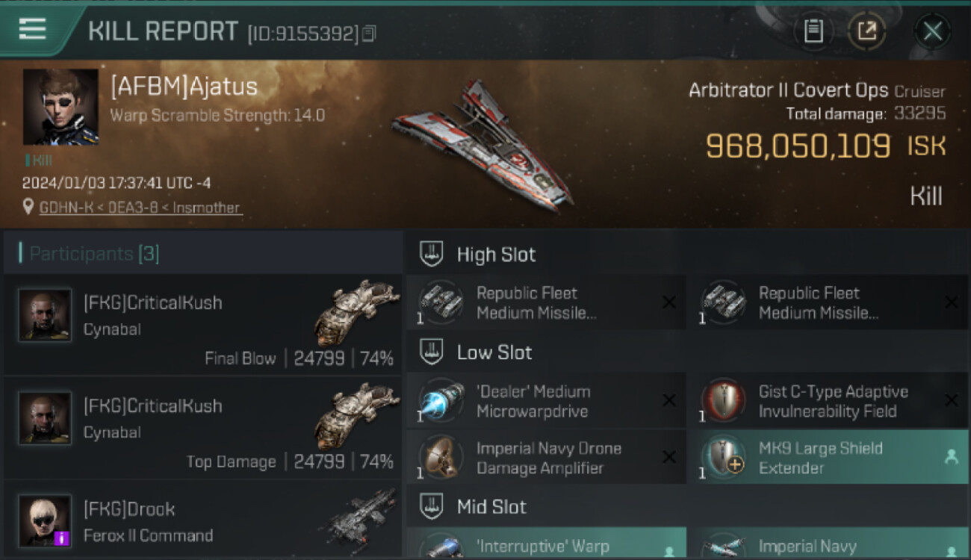Close the kill report window
The width and height of the screenshot is (971, 560).
coord(932,31)
